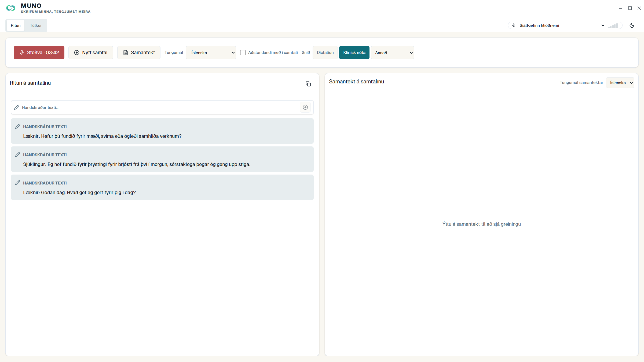The width and height of the screenshot is (644, 362).
Task: Copy the transcript with the copy icon
Action: pyautogui.click(x=308, y=84)
